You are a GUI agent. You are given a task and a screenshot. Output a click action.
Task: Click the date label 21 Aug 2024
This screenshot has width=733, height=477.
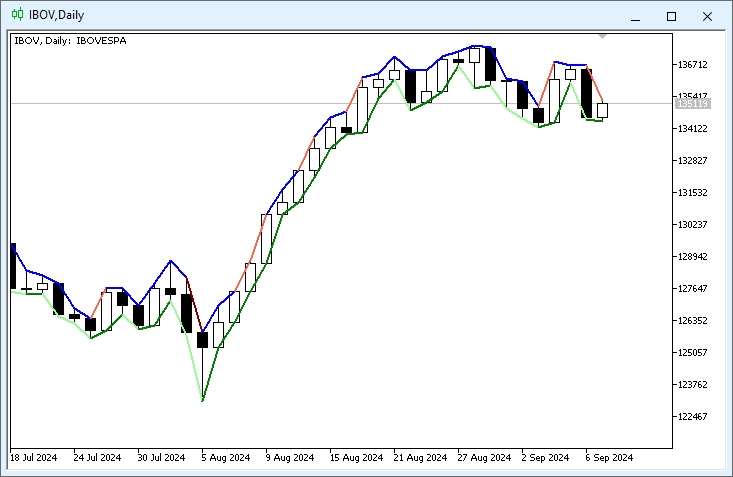pyautogui.click(x=420, y=457)
